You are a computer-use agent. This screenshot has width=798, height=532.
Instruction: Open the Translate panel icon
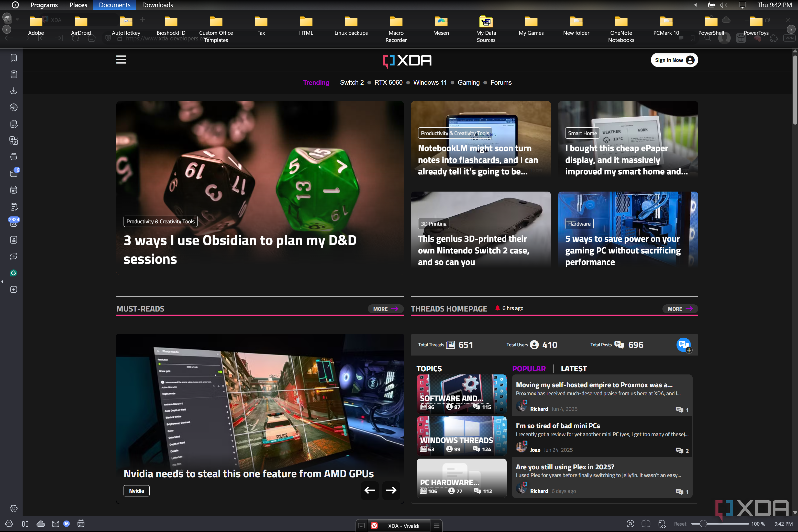(14, 140)
